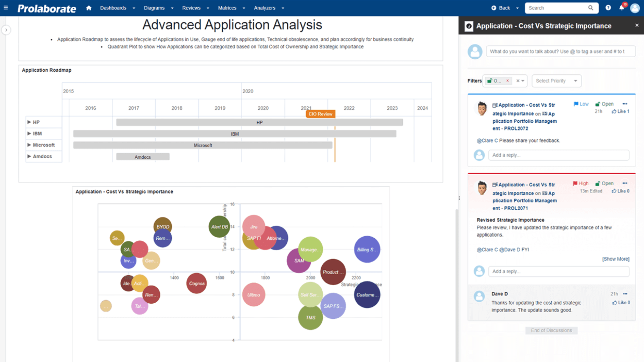Open the Matrices menu
The height and width of the screenshot is (362, 644).
point(227,8)
